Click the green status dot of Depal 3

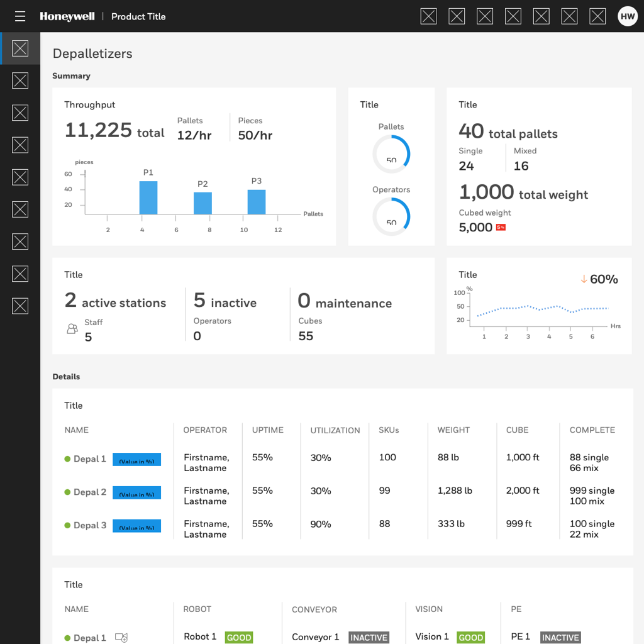pos(67,525)
